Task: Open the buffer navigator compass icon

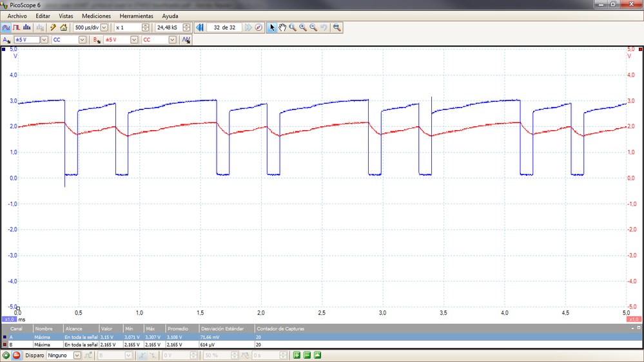Action: coord(259,28)
